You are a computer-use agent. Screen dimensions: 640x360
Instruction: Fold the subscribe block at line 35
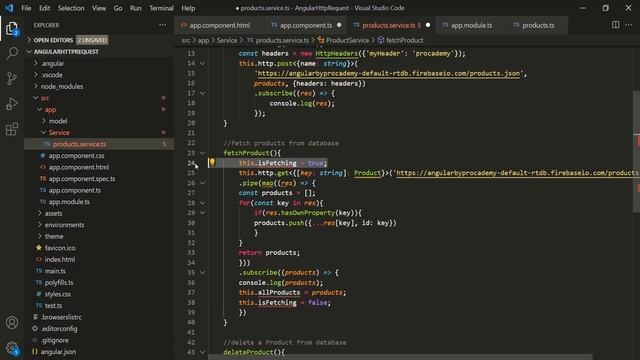[202, 272]
